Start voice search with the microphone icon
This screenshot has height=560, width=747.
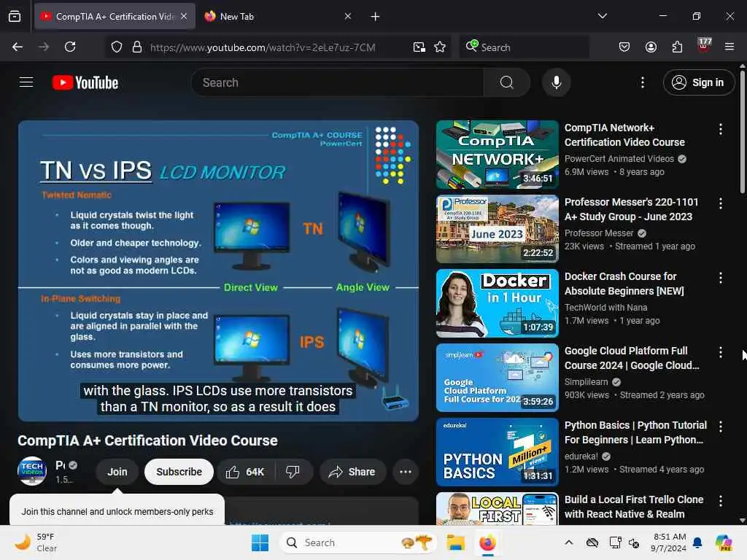[556, 82]
